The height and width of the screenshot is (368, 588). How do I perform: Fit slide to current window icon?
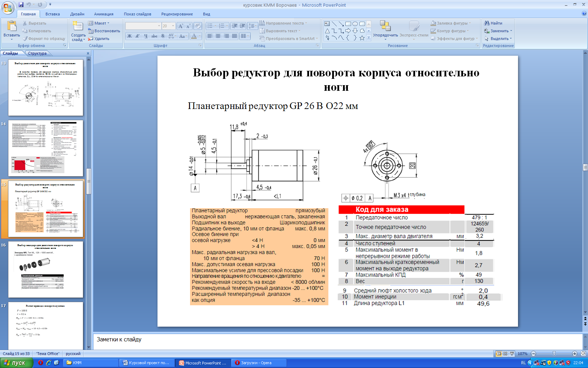tap(583, 354)
